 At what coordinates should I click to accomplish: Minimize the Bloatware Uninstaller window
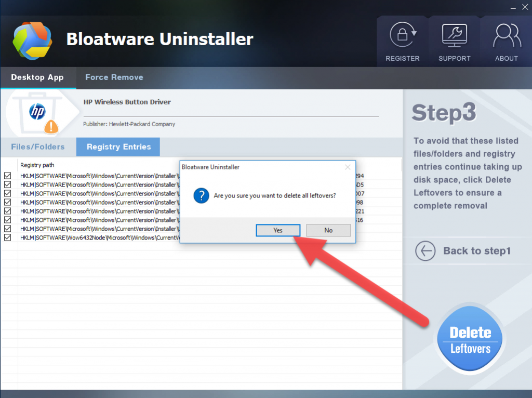coord(513,7)
